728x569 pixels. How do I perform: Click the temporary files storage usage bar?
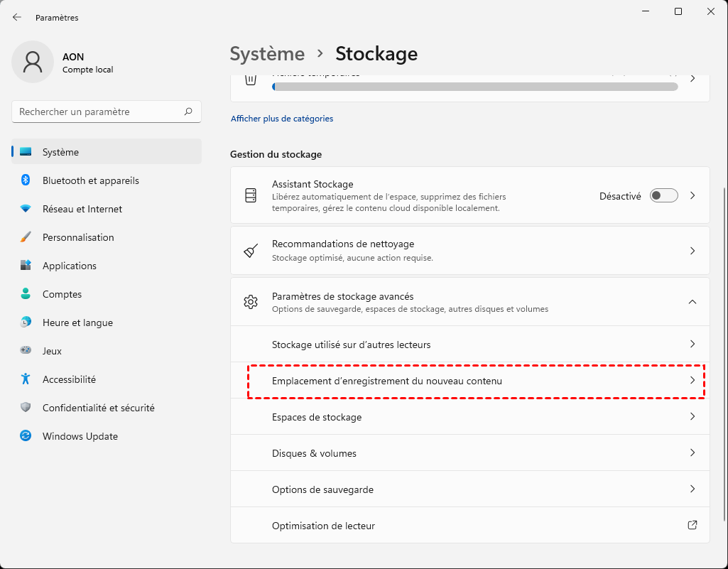click(x=474, y=87)
